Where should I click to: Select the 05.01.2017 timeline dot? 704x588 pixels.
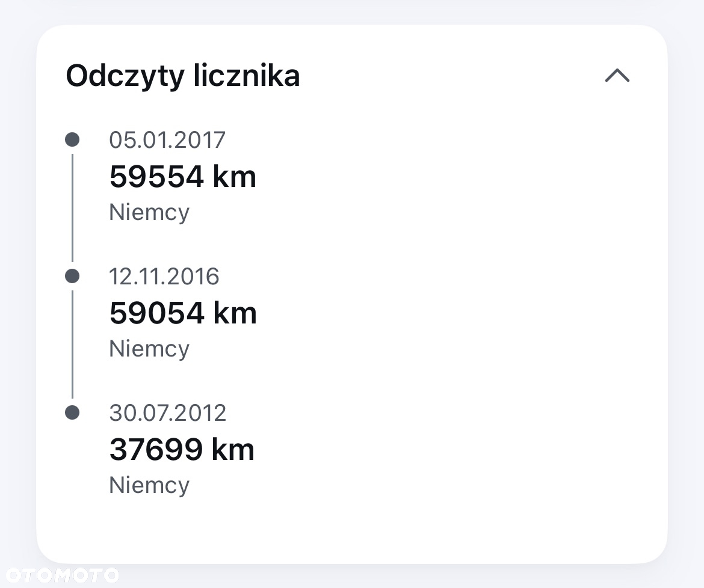72,139
